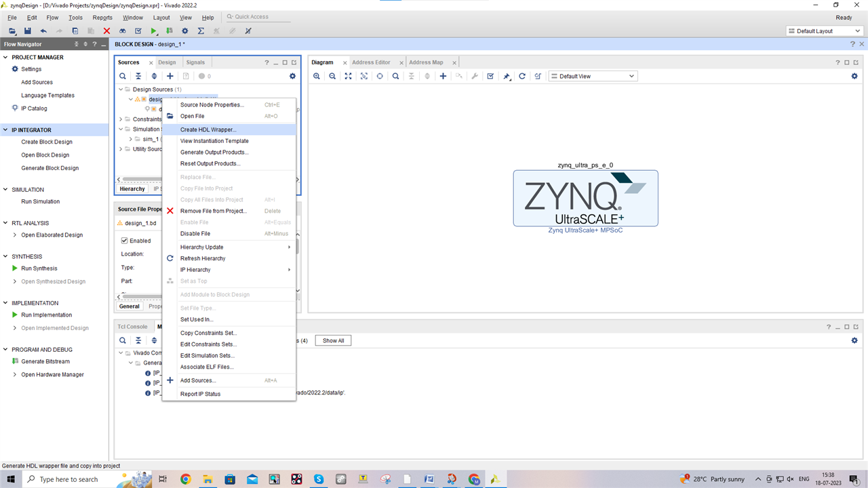This screenshot has height=488, width=868.
Task: Collapse the SYNTHESIS section
Action: (6, 257)
